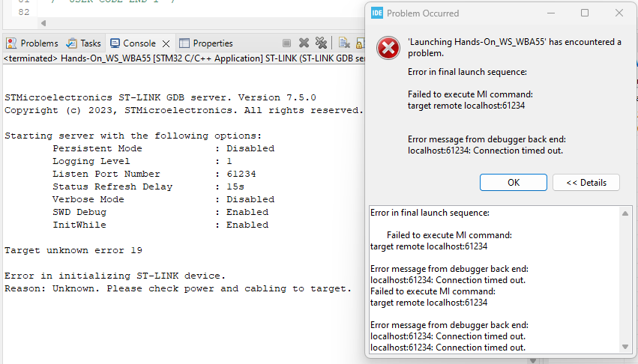This screenshot has width=638, height=364.
Task: Click the gray Terminate square in Console toolbar
Action: point(287,43)
